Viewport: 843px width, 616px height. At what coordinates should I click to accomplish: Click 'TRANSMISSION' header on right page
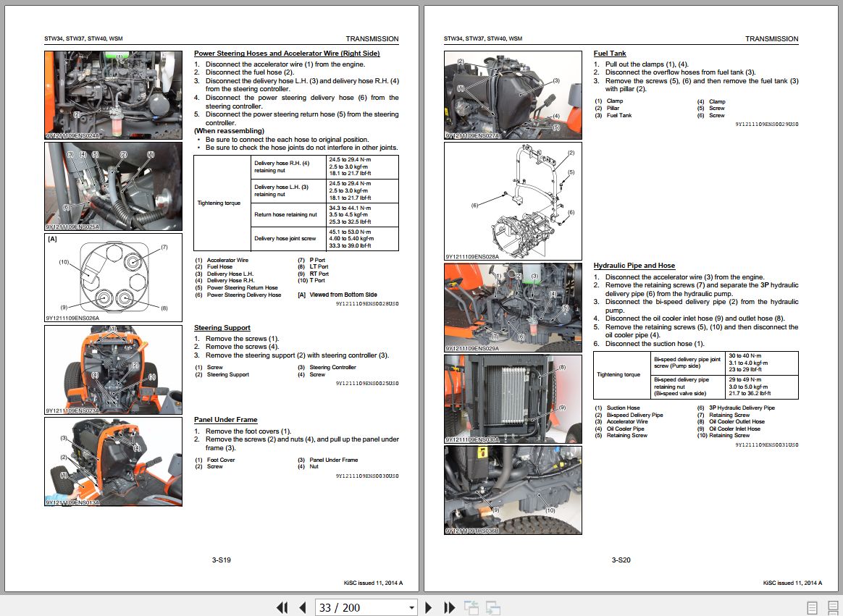tap(771, 38)
